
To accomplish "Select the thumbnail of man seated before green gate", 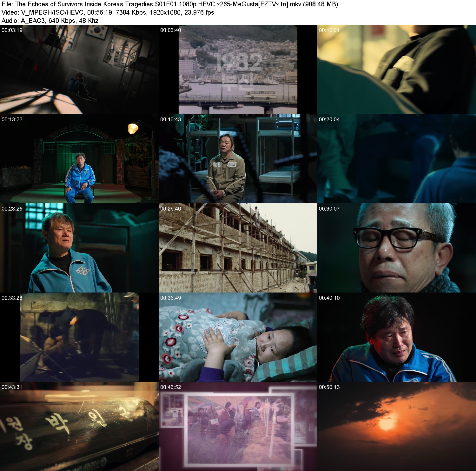I will (x=79, y=158).
